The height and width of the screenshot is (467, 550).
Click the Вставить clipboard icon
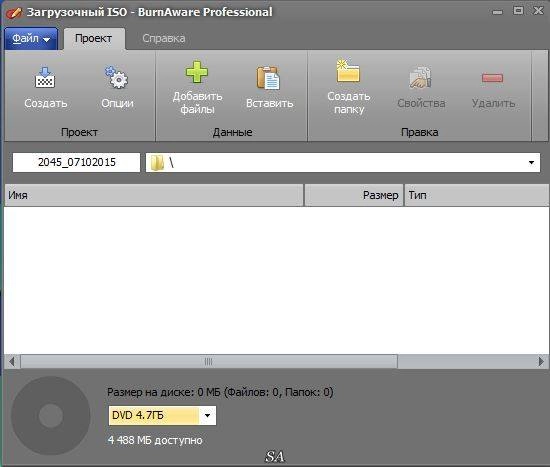click(x=268, y=77)
